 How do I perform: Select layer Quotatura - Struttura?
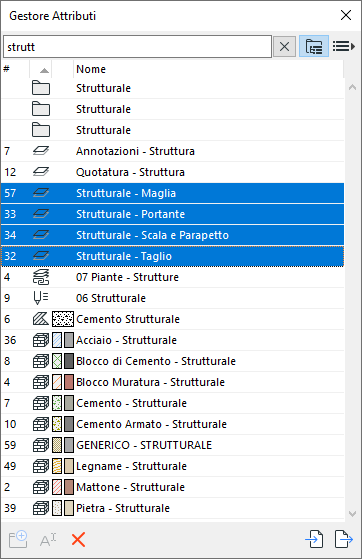coord(173,172)
